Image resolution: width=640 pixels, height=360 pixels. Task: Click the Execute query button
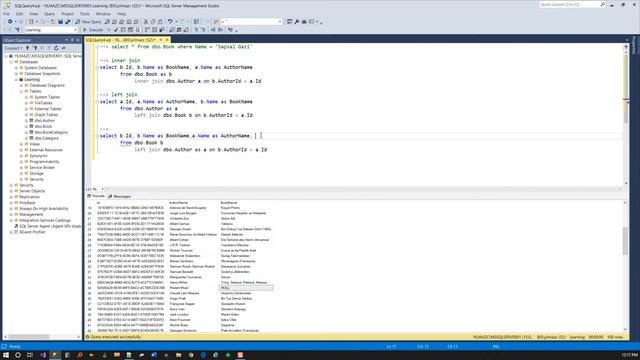93,30
